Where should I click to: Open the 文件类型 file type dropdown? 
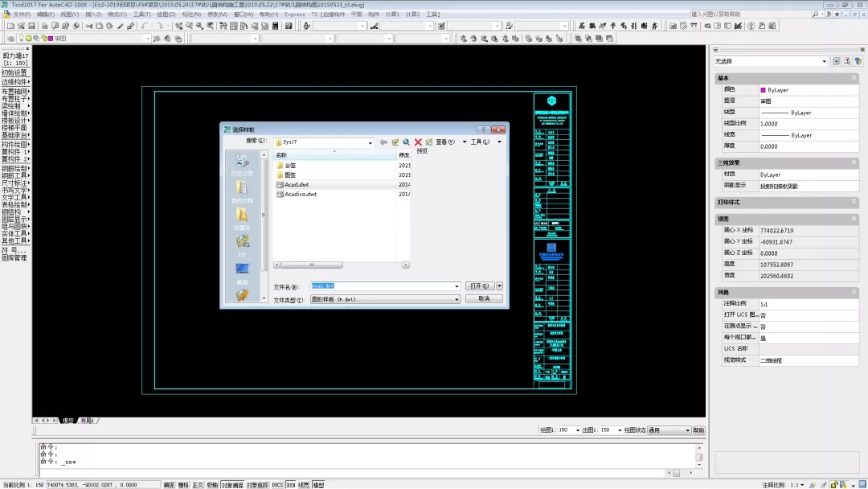click(x=457, y=299)
